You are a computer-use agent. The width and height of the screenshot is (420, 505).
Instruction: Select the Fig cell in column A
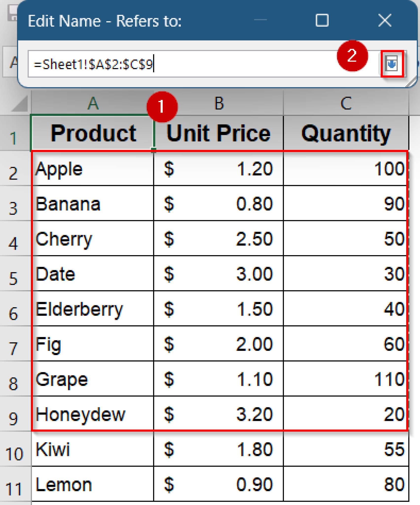[94, 345]
